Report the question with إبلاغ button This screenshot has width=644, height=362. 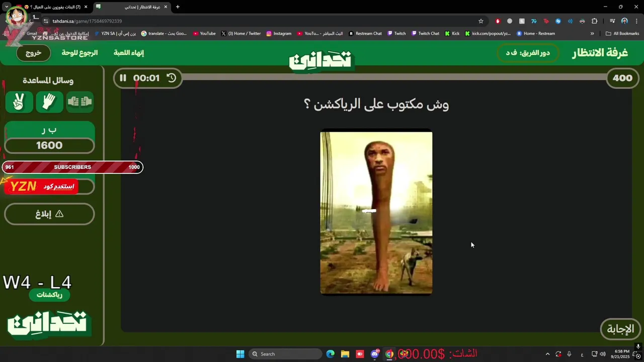point(49,214)
